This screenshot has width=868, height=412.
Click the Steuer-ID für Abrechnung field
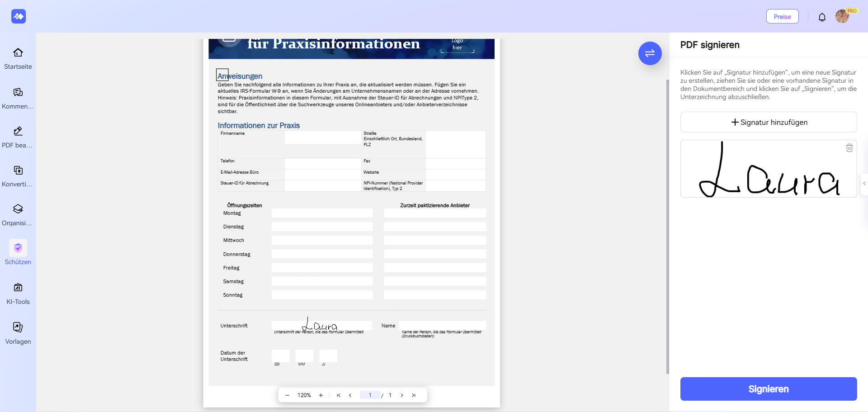point(322,186)
